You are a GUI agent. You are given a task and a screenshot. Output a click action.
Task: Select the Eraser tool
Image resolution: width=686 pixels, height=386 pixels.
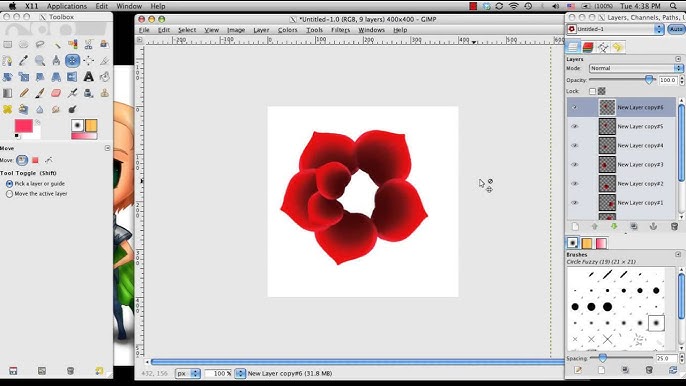(x=56, y=93)
